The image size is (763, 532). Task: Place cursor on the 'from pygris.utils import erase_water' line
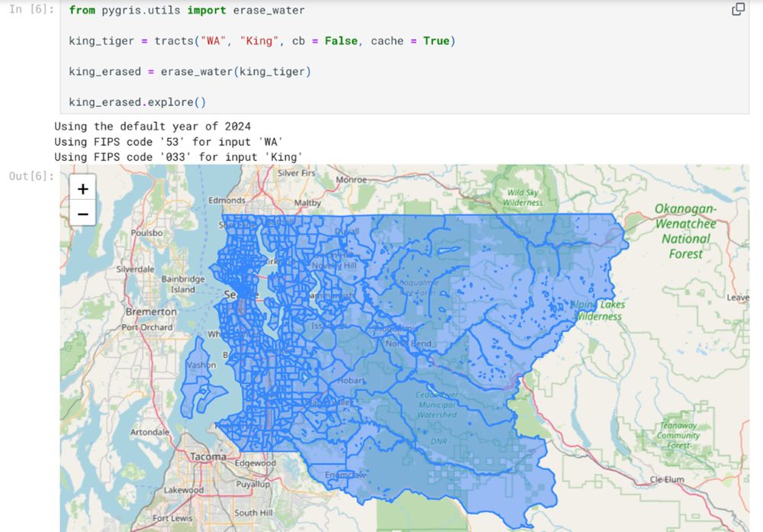(187, 10)
